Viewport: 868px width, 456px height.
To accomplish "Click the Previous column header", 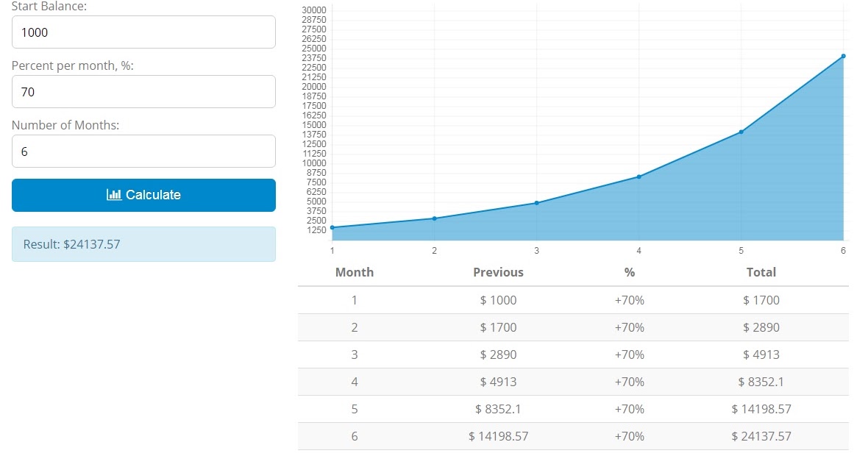I will click(x=498, y=272).
